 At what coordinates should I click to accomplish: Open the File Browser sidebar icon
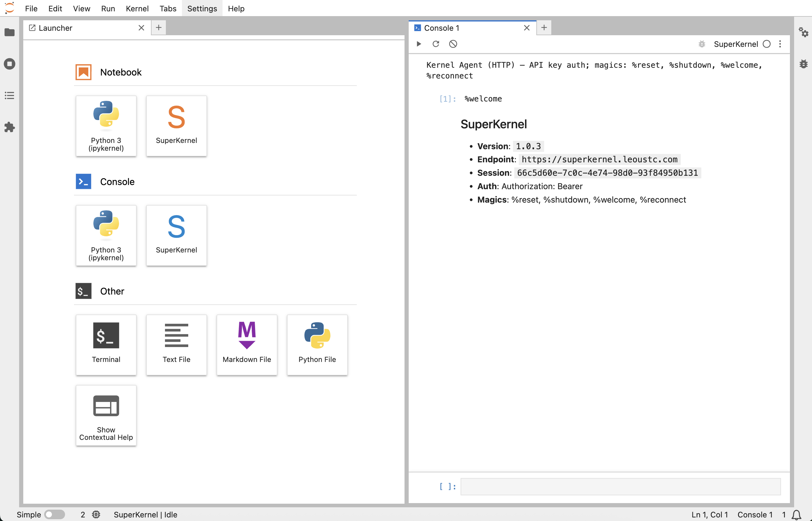click(10, 33)
